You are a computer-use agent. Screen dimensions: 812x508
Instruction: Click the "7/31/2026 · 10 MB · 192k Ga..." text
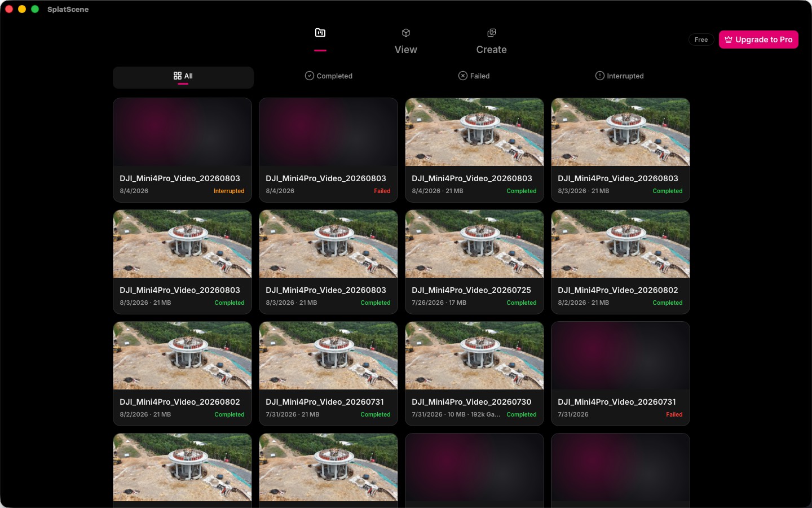pyautogui.click(x=456, y=415)
